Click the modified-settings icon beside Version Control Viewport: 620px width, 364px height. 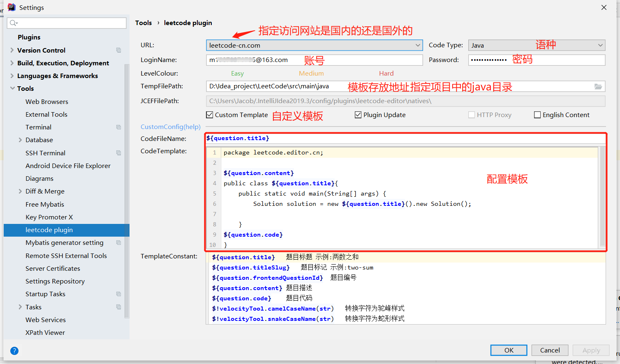118,50
